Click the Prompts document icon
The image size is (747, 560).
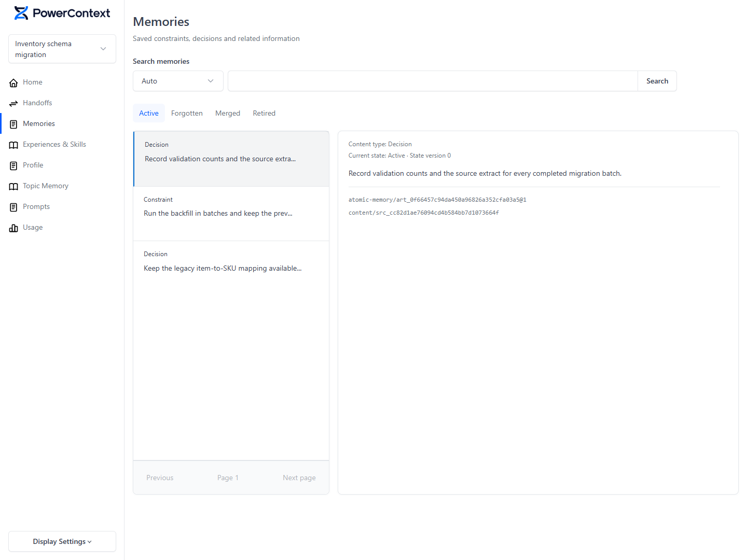coord(13,207)
